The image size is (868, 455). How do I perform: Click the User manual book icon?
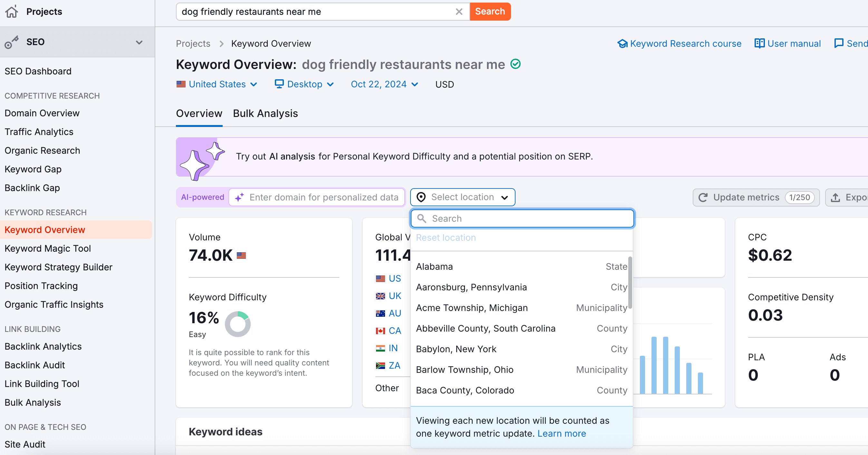[759, 44]
